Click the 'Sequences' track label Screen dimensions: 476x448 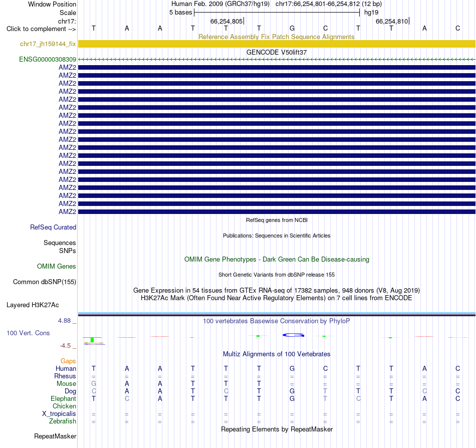click(60, 243)
